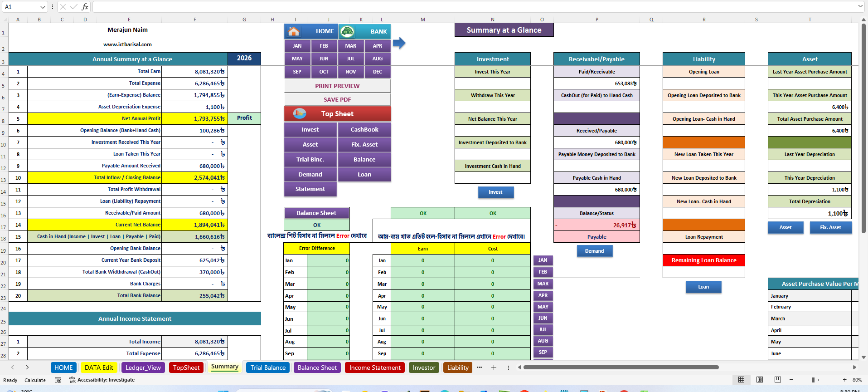Click the DEC month button in grid
The width and height of the screenshot is (868, 392).
pyautogui.click(x=378, y=72)
